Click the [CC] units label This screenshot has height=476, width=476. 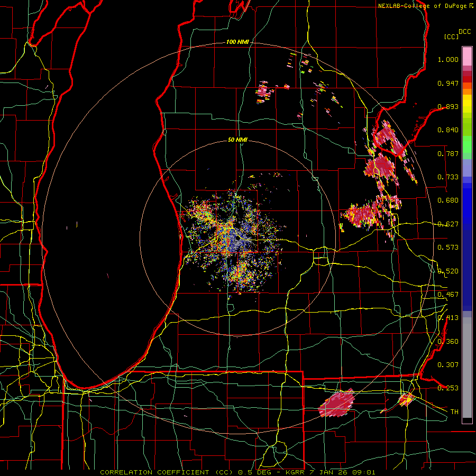(451, 36)
